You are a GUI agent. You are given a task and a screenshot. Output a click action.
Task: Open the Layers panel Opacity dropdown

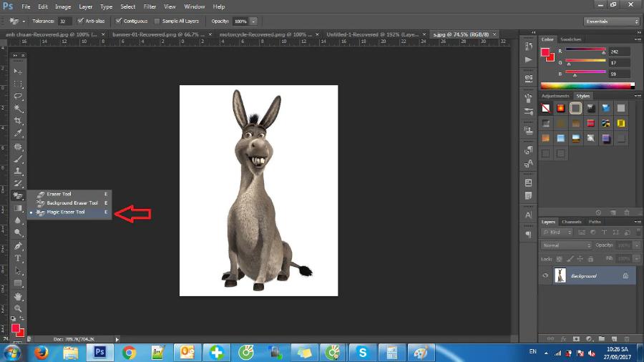click(637, 245)
